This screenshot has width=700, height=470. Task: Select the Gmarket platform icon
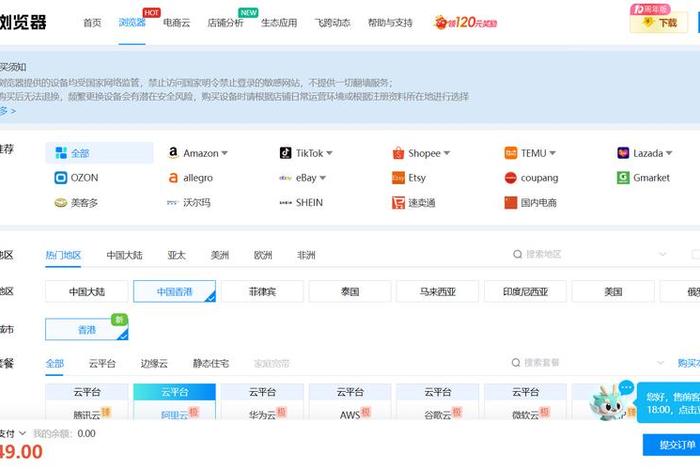[623, 178]
